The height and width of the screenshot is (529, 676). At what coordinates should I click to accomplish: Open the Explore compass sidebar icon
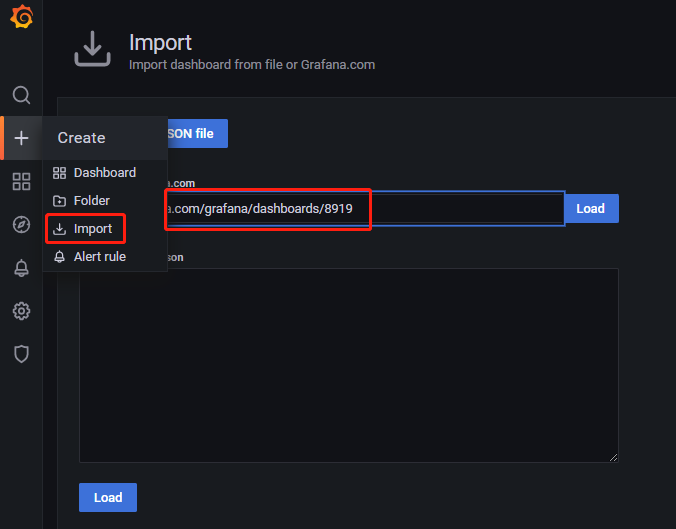pyautogui.click(x=21, y=225)
